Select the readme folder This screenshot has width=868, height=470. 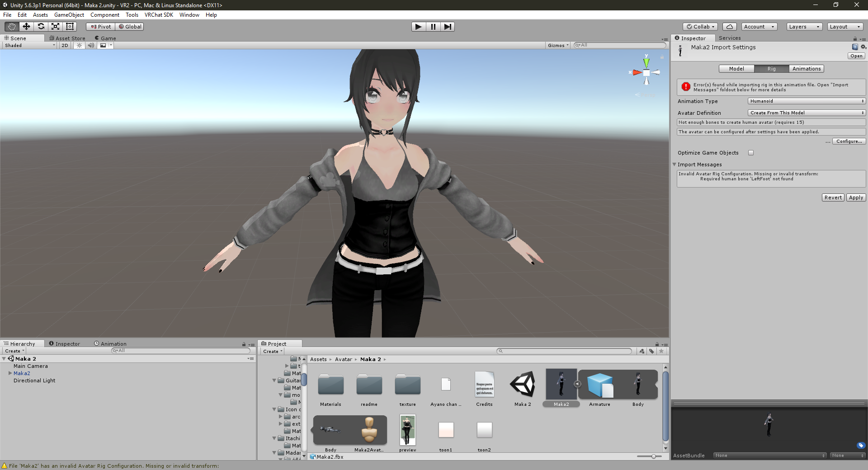[369, 389]
